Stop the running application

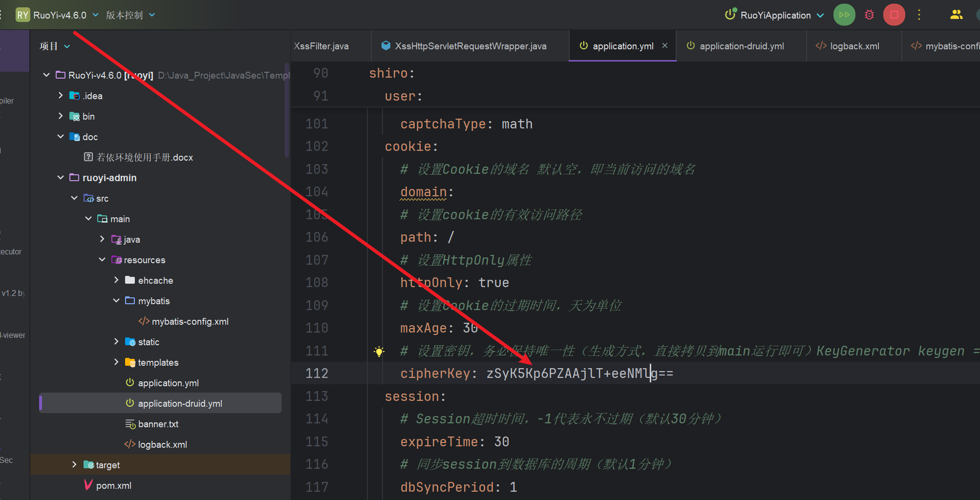tap(894, 15)
